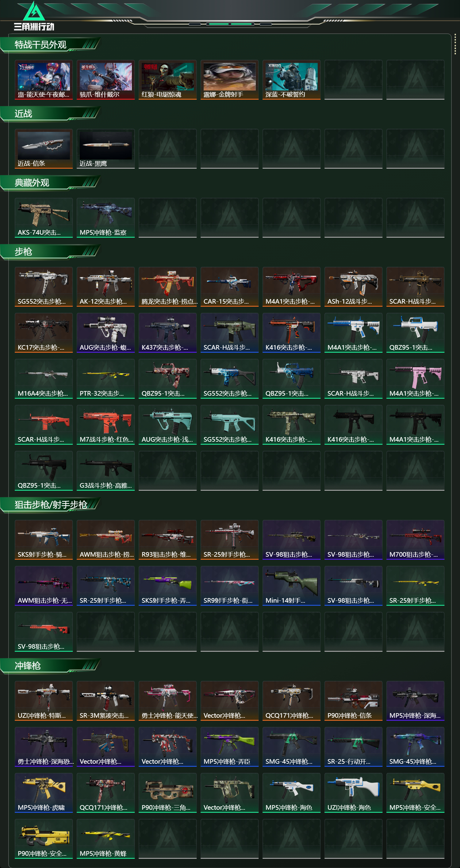
Task: Select the 红狼-电锯惊魂 operator skin
Action: pyautogui.click(x=167, y=80)
